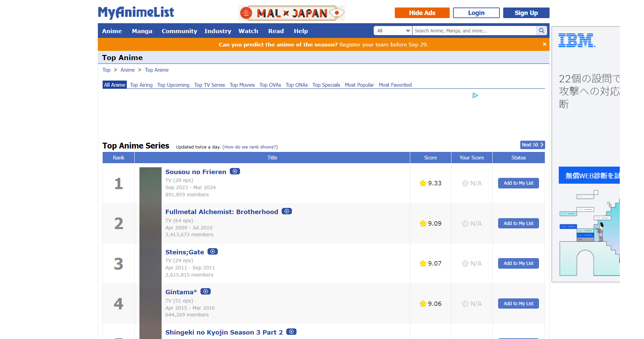The image size is (644, 339).
Task: Click the Sign Up button
Action: click(526, 13)
